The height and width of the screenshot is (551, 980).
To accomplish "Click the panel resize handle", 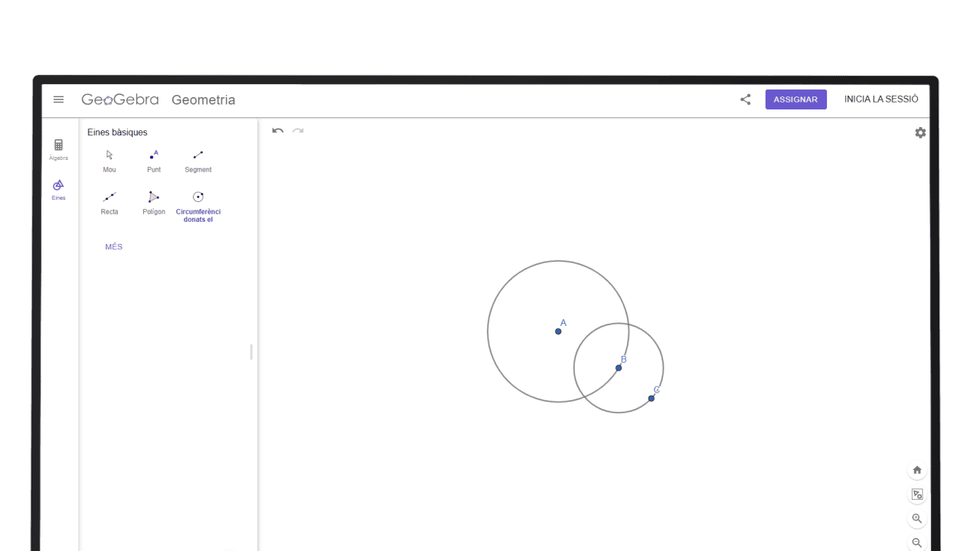I will tap(251, 352).
